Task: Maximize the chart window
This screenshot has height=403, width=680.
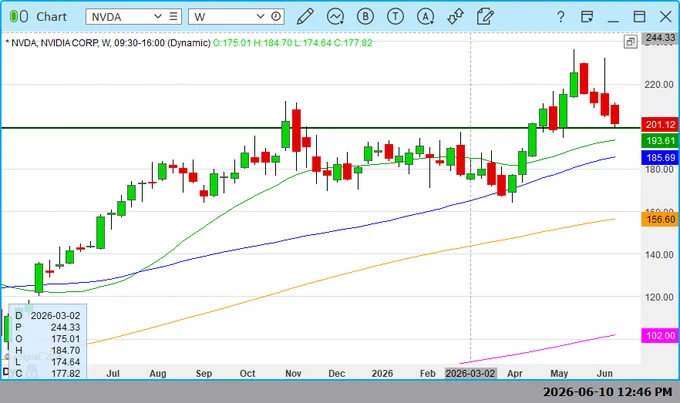Action: tap(639, 17)
